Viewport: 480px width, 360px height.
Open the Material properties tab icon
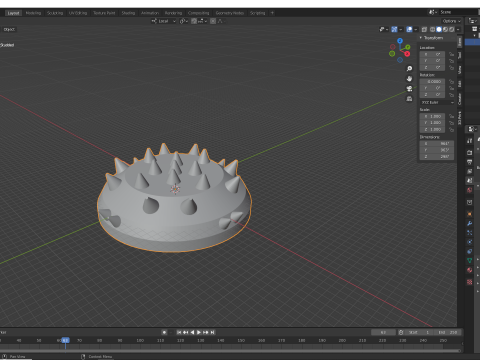[x=470, y=270]
